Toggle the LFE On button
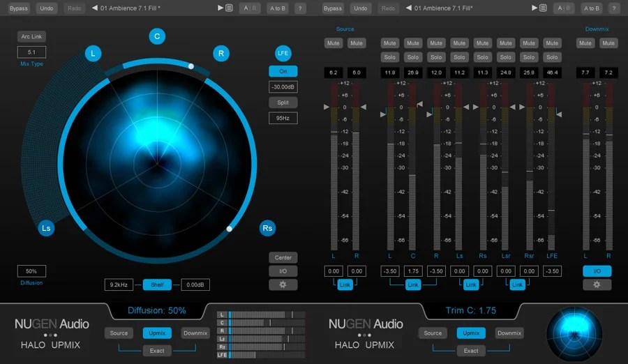Image resolution: width=628 pixels, height=364 pixels. pyautogui.click(x=283, y=71)
